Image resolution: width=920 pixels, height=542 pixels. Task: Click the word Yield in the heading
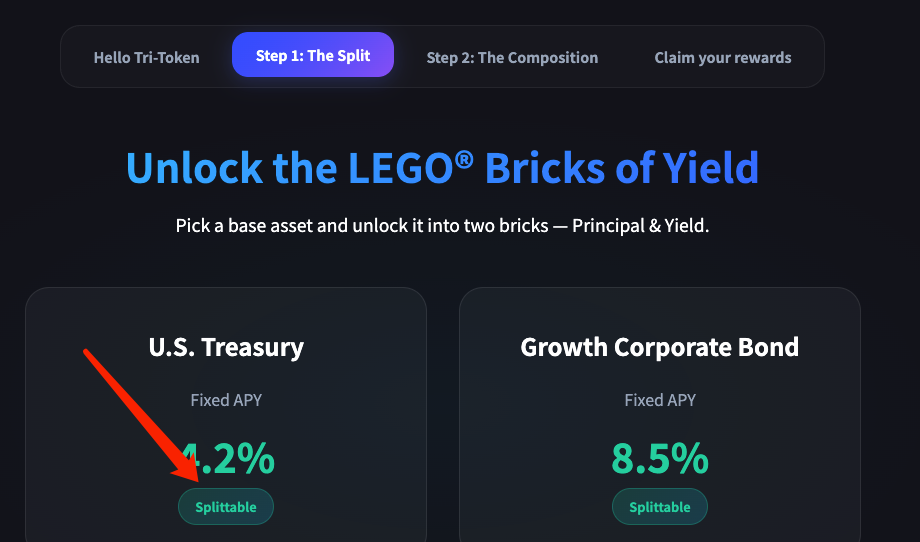point(706,168)
